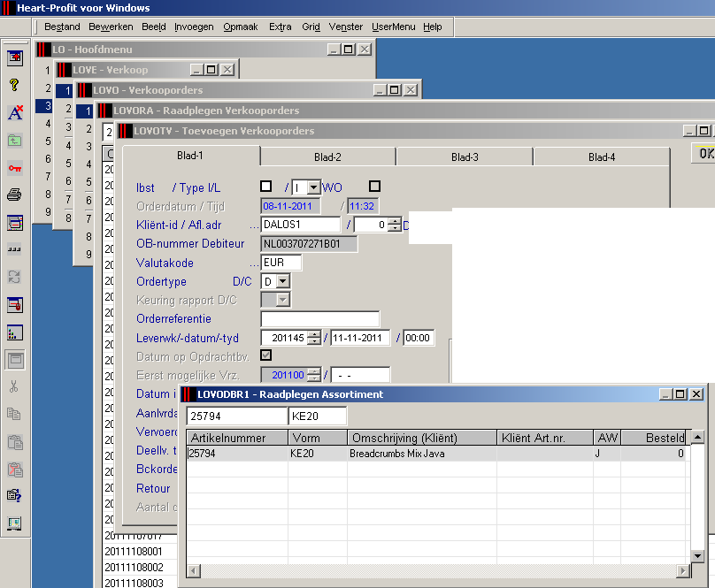
Task: Click the Orderreferentie input field
Action: (320, 318)
